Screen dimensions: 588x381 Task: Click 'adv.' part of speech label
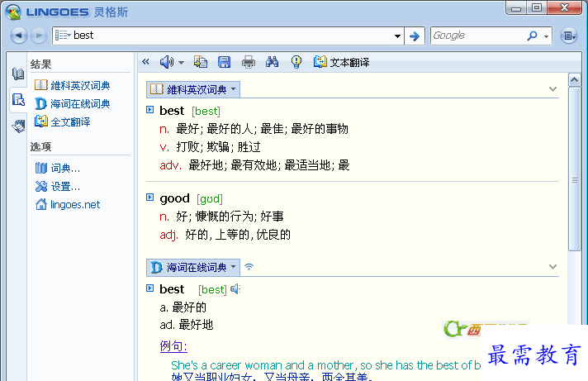pos(171,165)
